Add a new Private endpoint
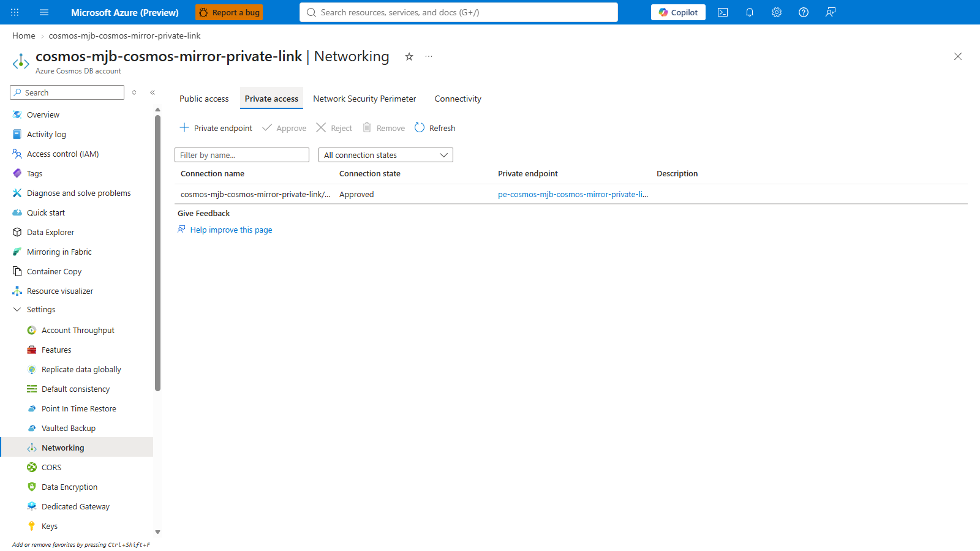 click(x=216, y=128)
